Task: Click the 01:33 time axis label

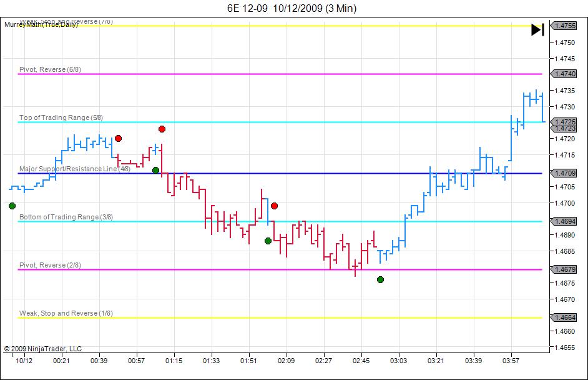Action: pyautogui.click(x=211, y=361)
